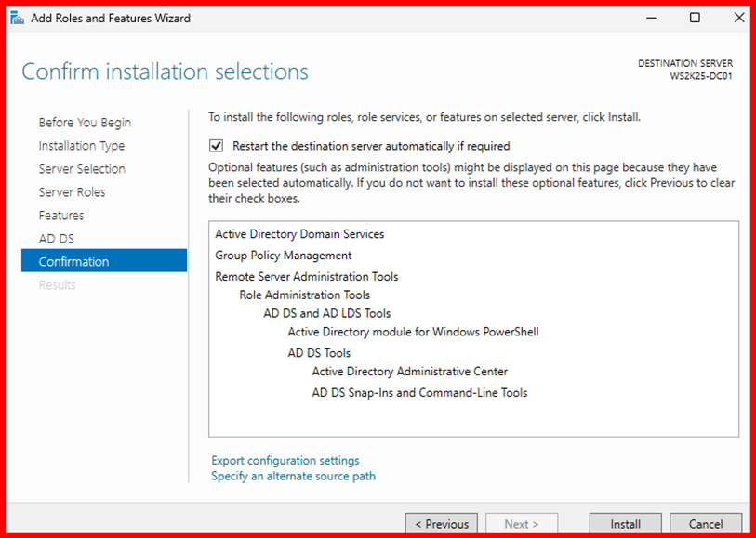This screenshot has height=538, width=756.
Task: Navigate to the Server Roles step
Action: click(x=72, y=192)
